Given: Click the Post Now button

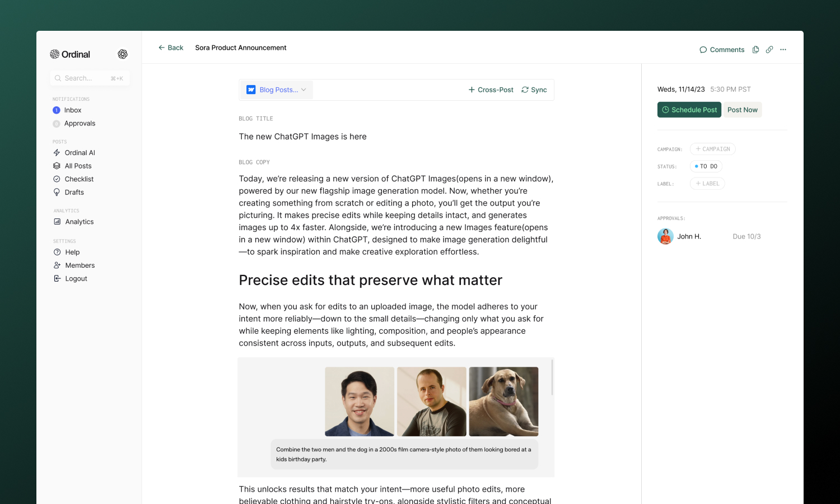Looking at the screenshot, I should click(x=743, y=110).
